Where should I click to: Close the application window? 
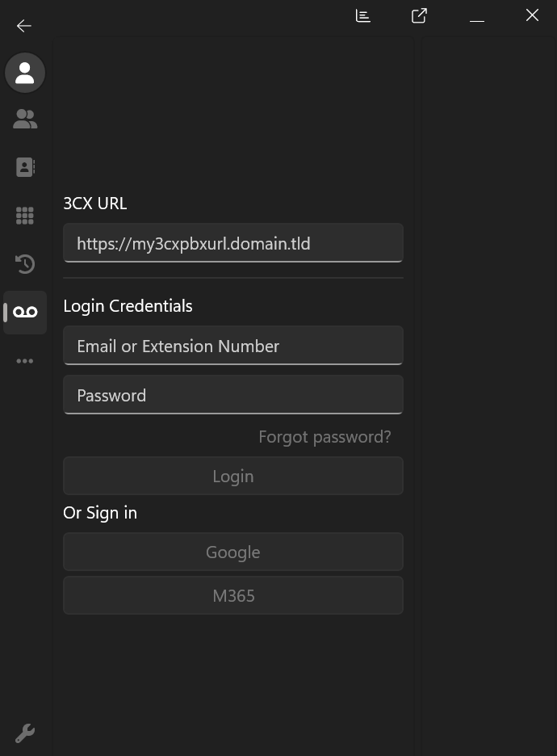click(x=533, y=15)
